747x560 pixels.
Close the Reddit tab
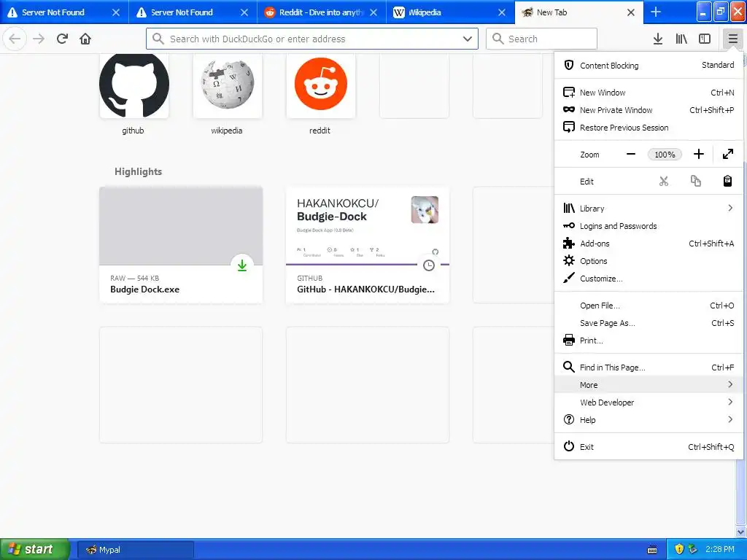pos(373,12)
